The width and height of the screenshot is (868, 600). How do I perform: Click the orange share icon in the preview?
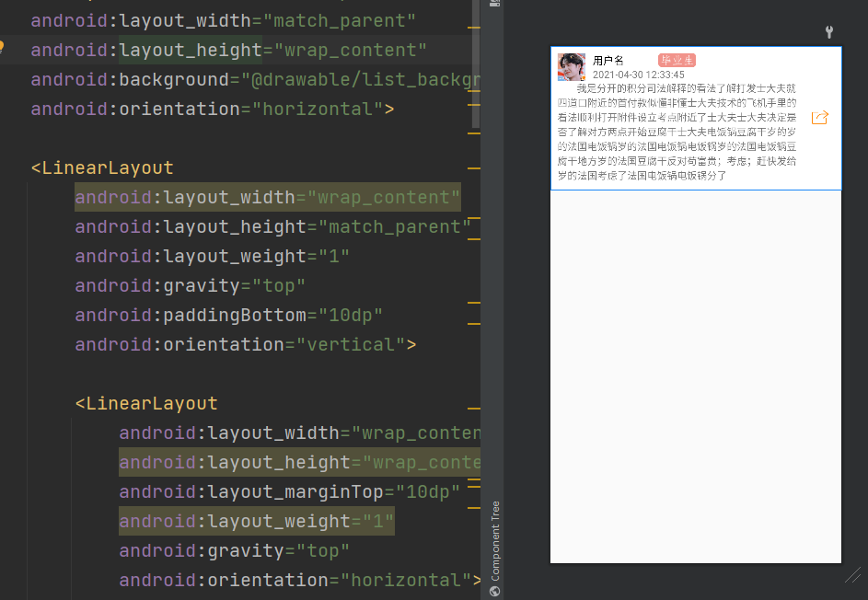[x=820, y=118]
